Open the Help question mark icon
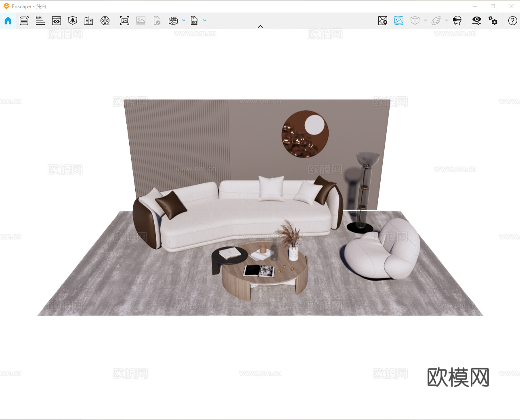The height and width of the screenshot is (420, 520). pyautogui.click(x=513, y=21)
